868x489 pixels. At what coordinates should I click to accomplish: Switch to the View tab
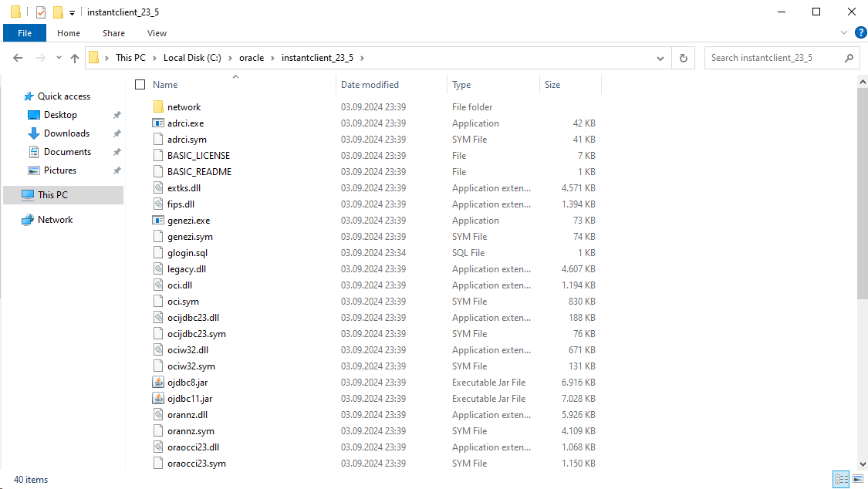tap(157, 33)
